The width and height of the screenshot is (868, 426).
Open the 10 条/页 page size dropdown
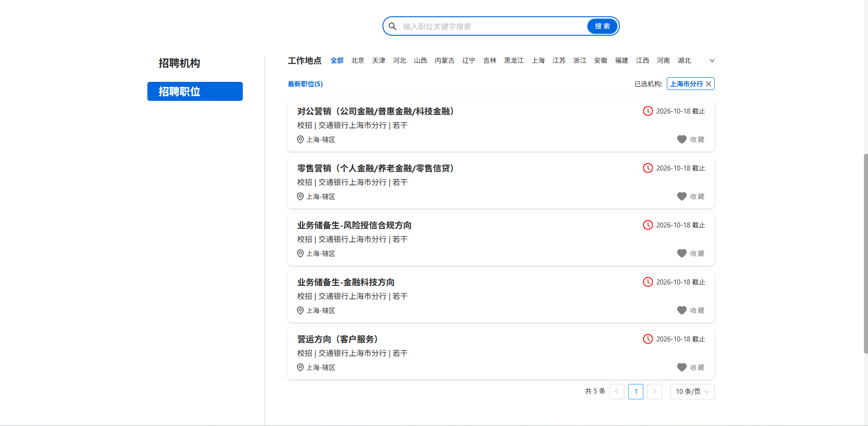coord(692,392)
